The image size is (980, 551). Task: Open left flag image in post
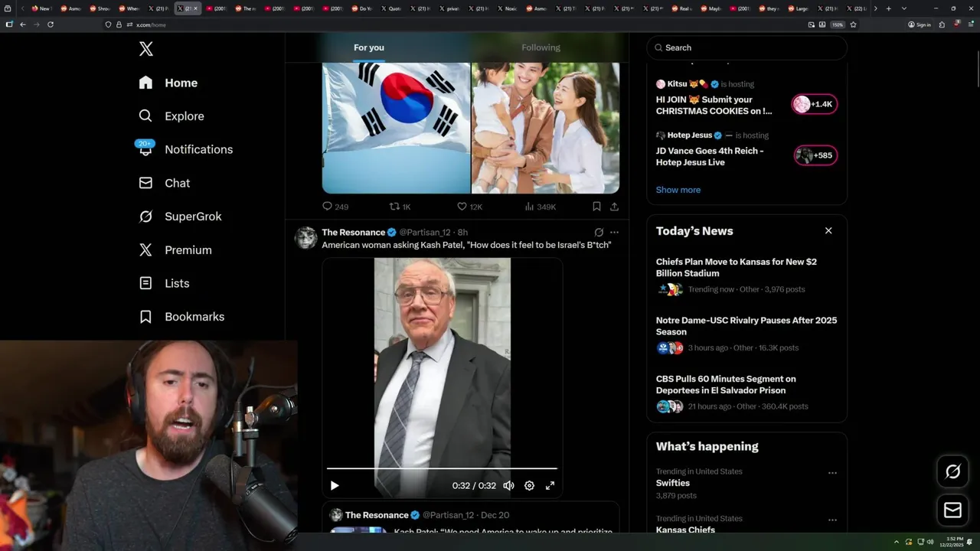396,128
